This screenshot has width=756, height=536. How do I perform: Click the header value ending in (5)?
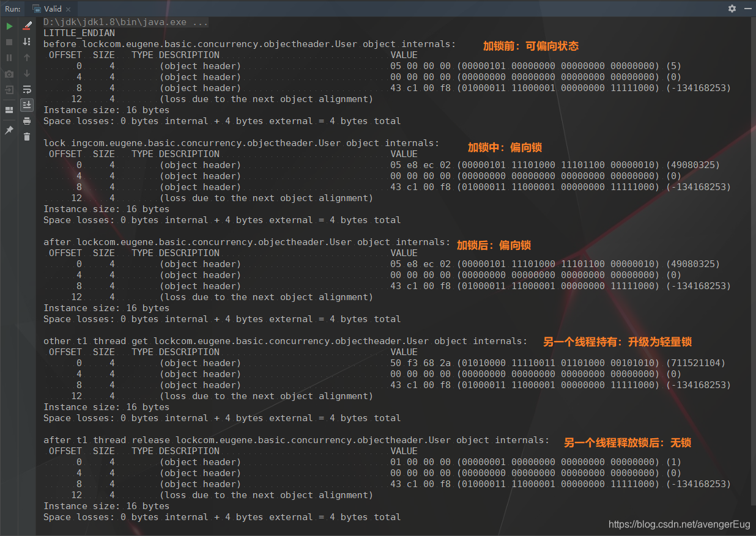click(x=536, y=66)
